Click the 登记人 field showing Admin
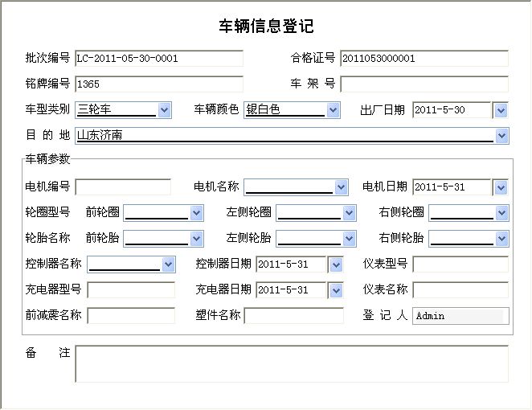 coord(460,316)
